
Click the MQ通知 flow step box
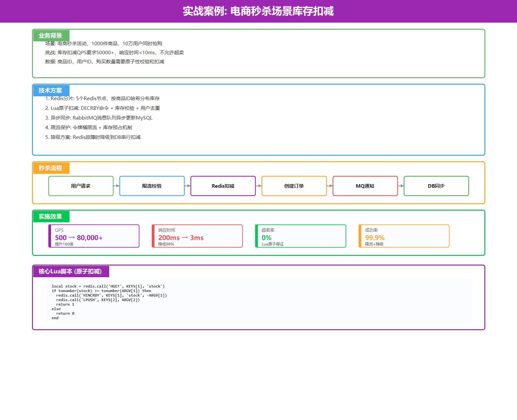coord(365,186)
